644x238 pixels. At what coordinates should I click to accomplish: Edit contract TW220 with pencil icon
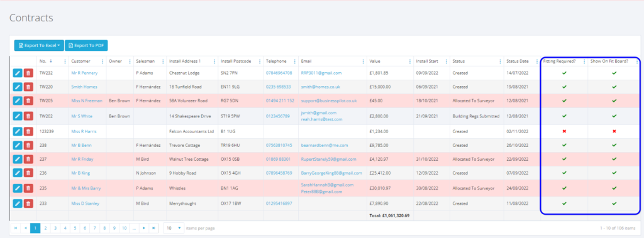(x=17, y=87)
